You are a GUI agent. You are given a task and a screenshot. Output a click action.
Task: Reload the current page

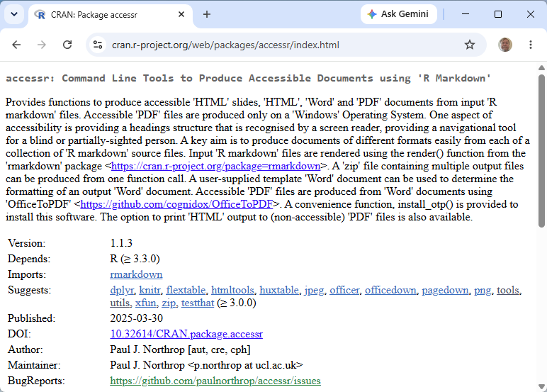[67, 45]
